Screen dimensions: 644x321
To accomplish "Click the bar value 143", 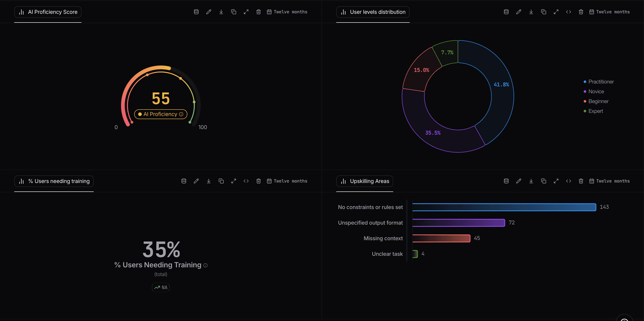I will click(x=604, y=207).
